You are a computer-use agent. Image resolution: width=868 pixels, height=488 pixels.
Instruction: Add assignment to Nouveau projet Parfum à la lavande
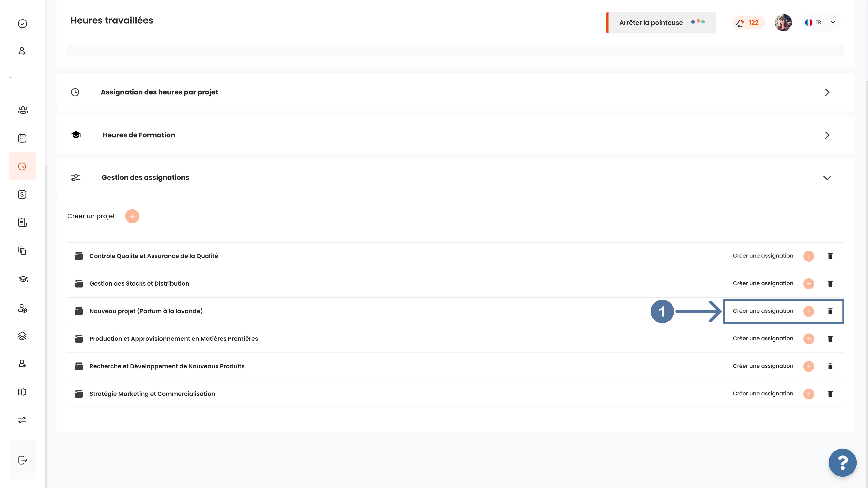[809, 311]
